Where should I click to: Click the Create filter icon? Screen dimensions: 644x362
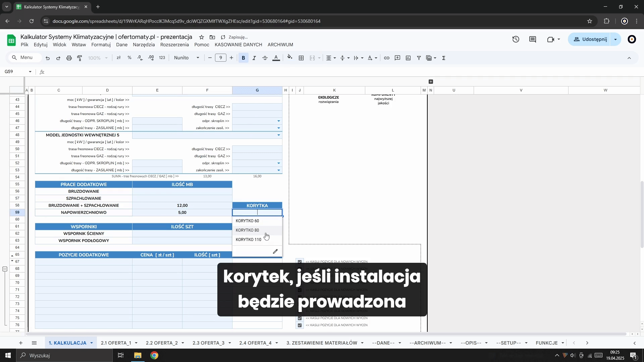point(419,58)
